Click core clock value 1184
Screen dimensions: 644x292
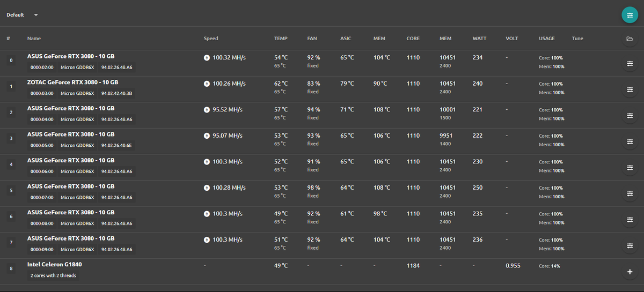(413, 265)
